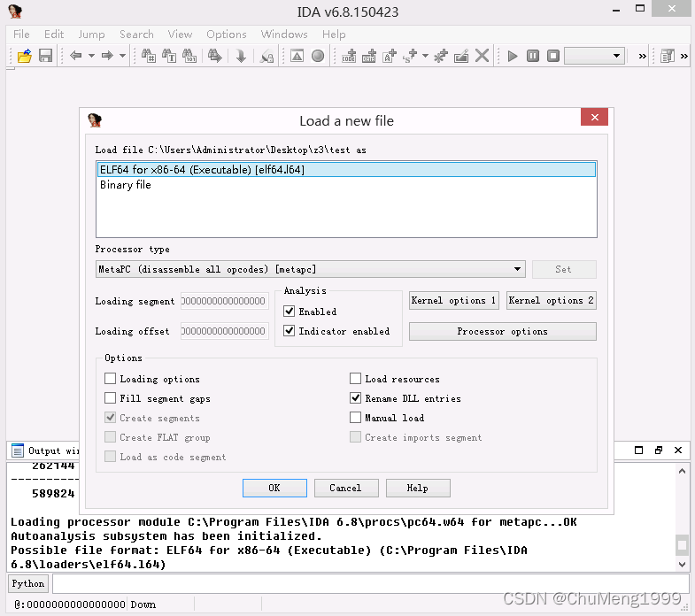This screenshot has height=616, width=695.
Task: Click the convert to code icon
Action: tap(349, 56)
